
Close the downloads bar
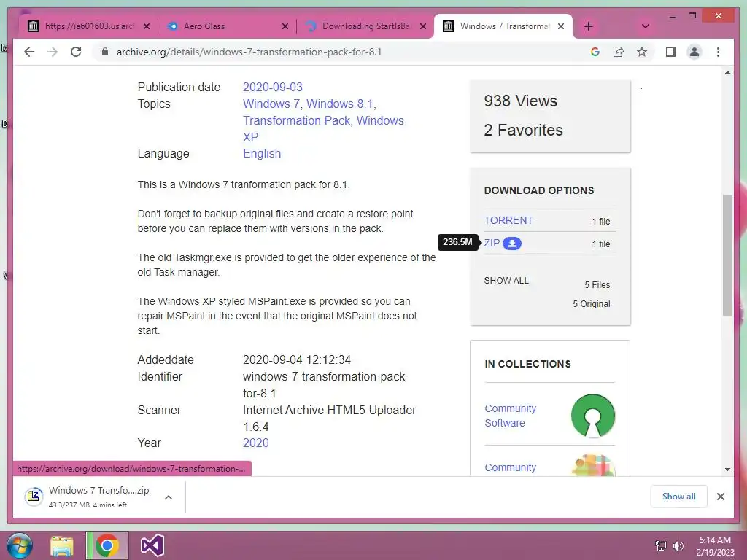pos(720,497)
